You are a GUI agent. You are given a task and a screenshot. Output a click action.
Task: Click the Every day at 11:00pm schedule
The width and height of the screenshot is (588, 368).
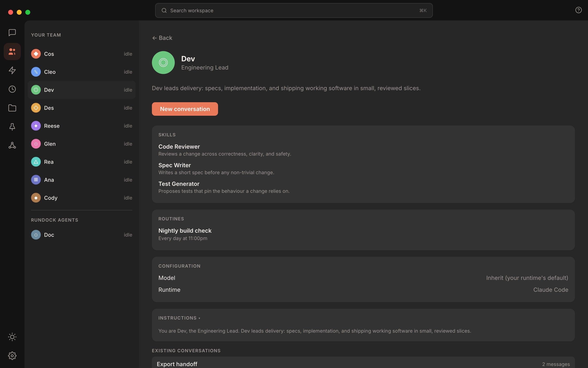183,238
